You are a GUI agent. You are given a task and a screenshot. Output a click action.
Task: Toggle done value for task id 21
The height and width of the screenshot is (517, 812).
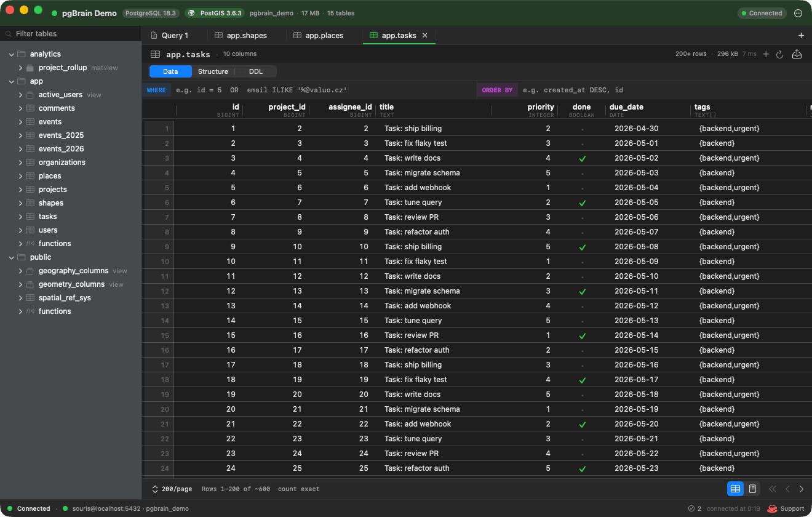coord(582,425)
